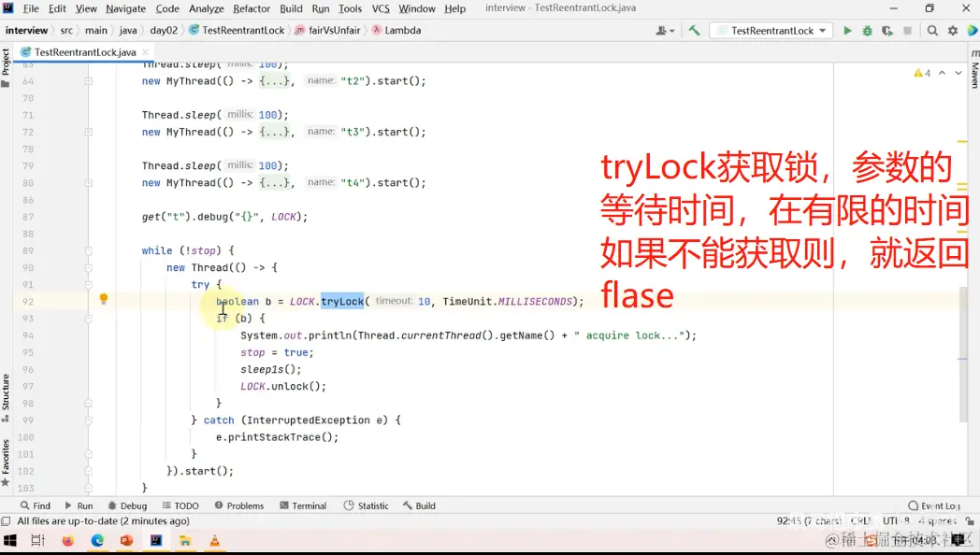This screenshot has height=555, width=980.
Task: Open the TestReentrantLock run configuration dropdown
Action: [x=771, y=31]
